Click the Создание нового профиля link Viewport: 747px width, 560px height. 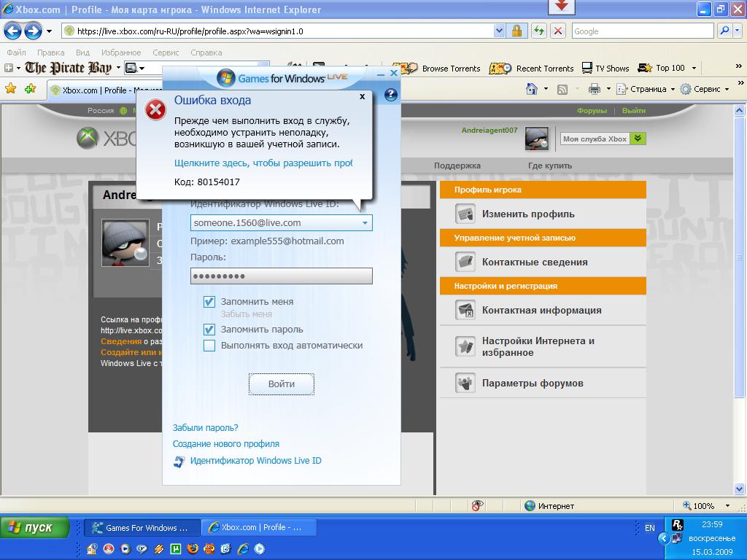point(226,444)
